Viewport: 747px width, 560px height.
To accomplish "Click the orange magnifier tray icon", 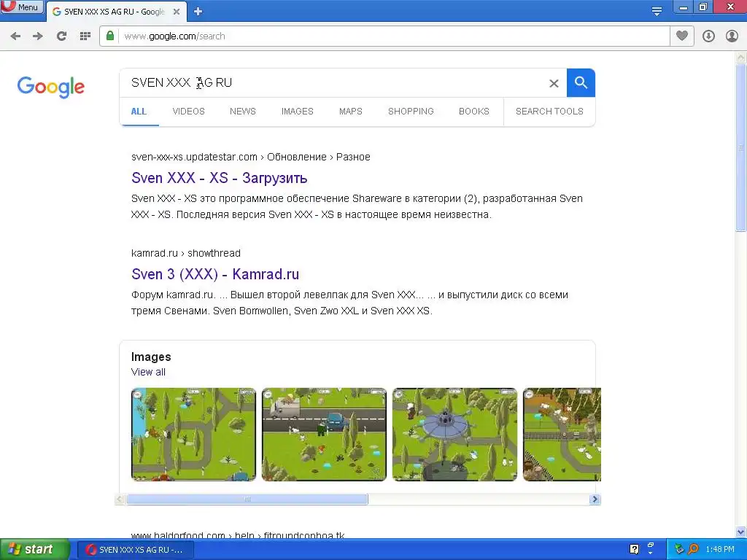I will [x=693, y=549].
